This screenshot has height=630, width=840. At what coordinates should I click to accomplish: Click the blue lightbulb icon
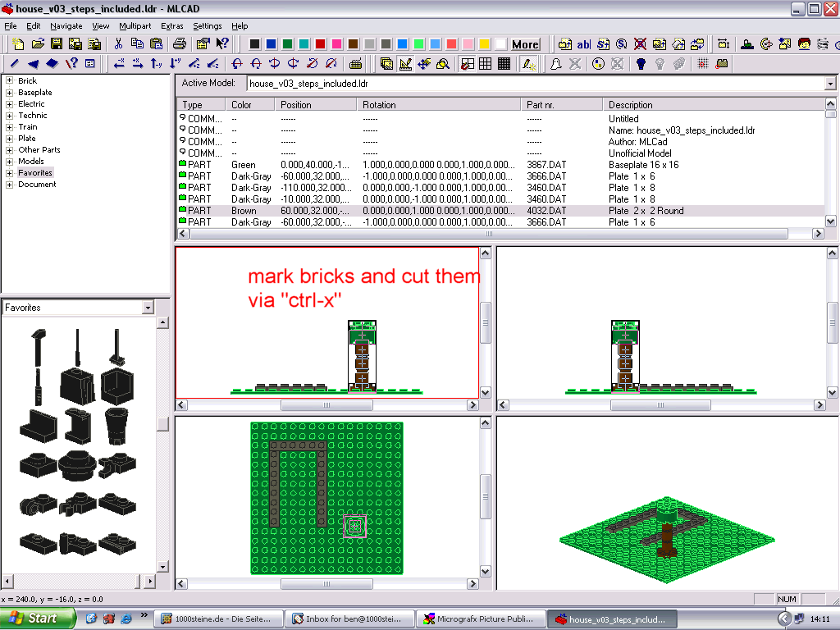point(641,64)
